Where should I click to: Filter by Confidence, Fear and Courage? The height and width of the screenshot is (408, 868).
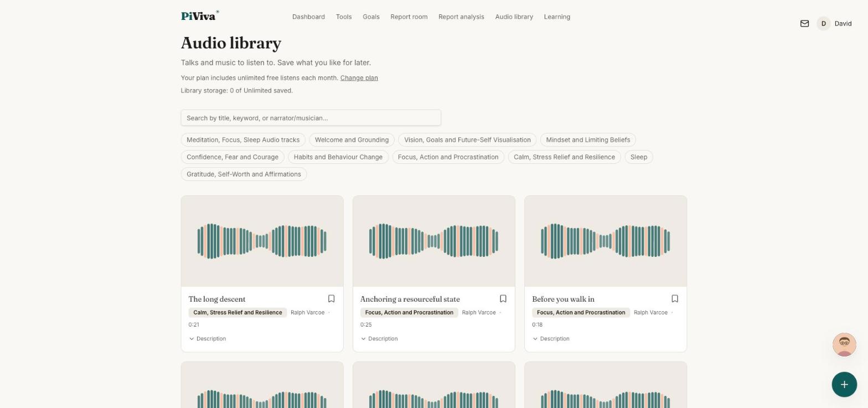[x=232, y=157]
